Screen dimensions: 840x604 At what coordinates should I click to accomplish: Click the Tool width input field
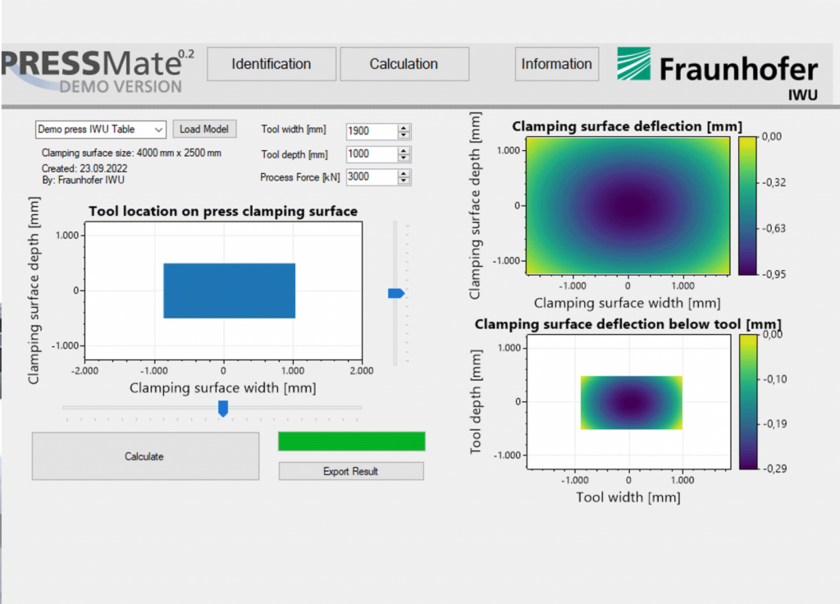(370, 131)
